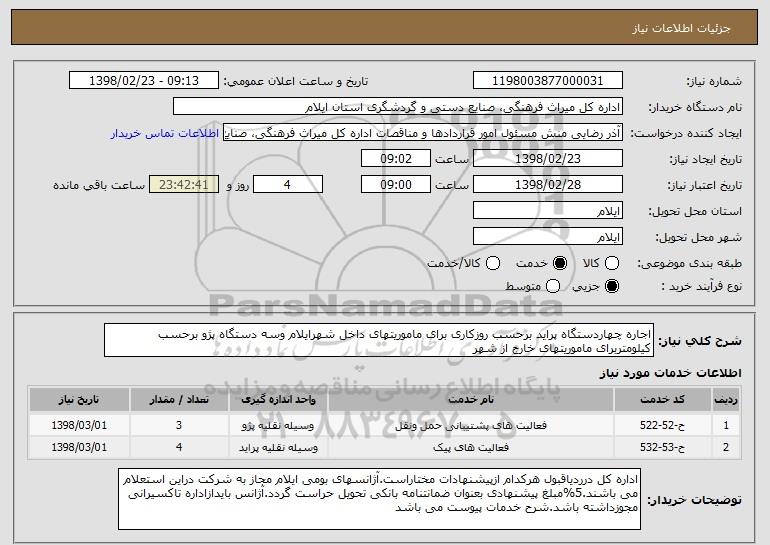Open اطلاعات تماس خریدار link
This screenshot has height=545, width=770.
(x=165, y=133)
